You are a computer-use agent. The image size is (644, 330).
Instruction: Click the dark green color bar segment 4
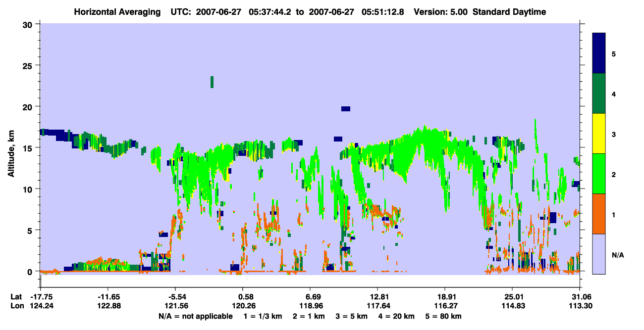click(599, 94)
